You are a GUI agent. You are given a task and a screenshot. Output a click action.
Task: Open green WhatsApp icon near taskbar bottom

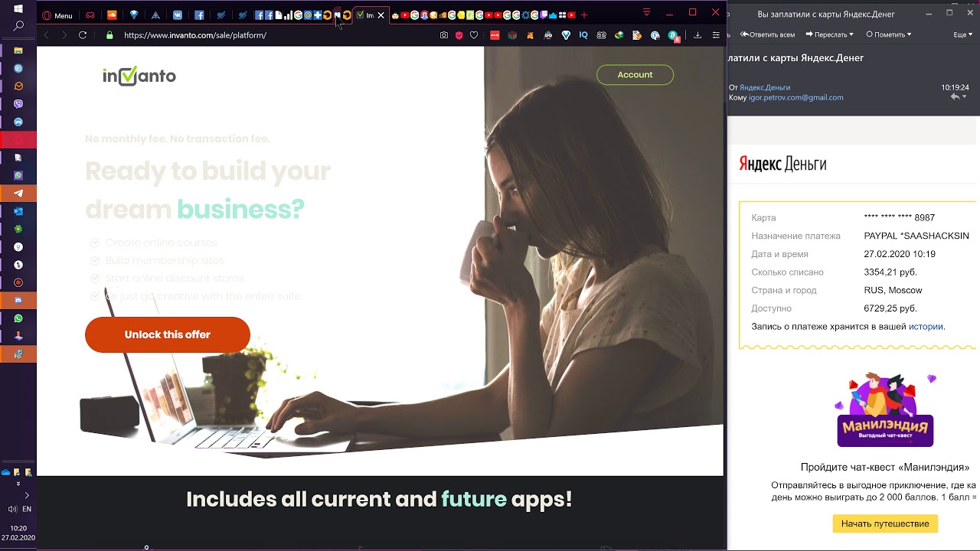(x=18, y=318)
